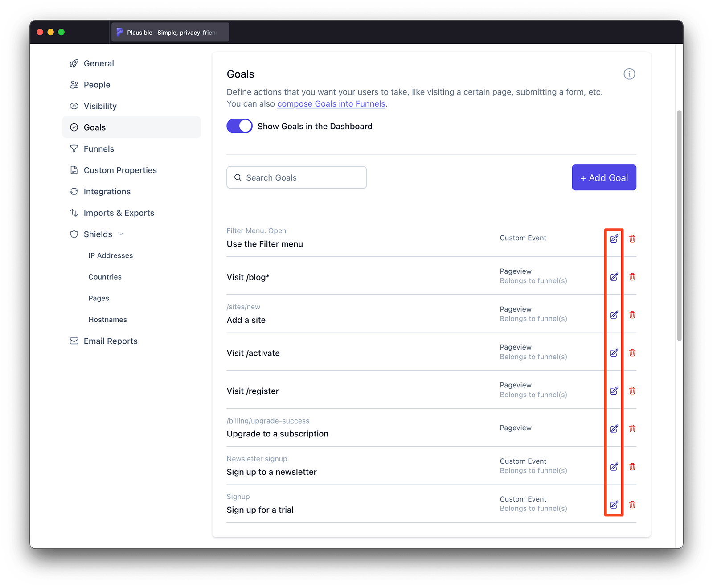Go to Custom Properties settings
Image resolution: width=713 pixels, height=588 pixels.
click(x=120, y=170)
